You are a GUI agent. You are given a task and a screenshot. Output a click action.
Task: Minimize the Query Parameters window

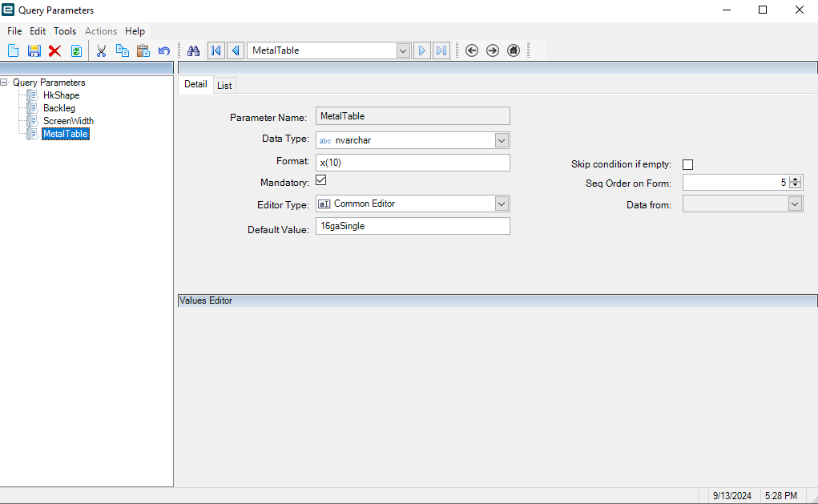point(727,10)
